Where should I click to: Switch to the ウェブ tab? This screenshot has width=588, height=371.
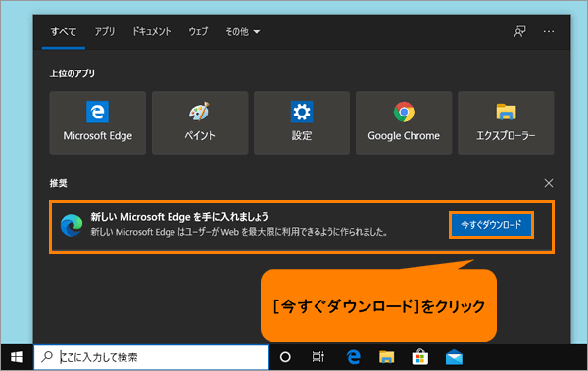tap(198, 32)
